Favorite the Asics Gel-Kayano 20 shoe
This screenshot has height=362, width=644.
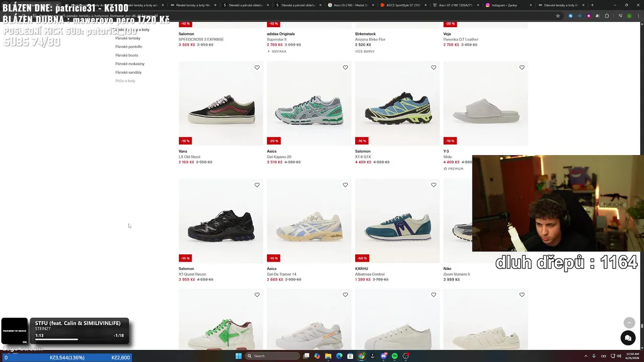[345, 67]
